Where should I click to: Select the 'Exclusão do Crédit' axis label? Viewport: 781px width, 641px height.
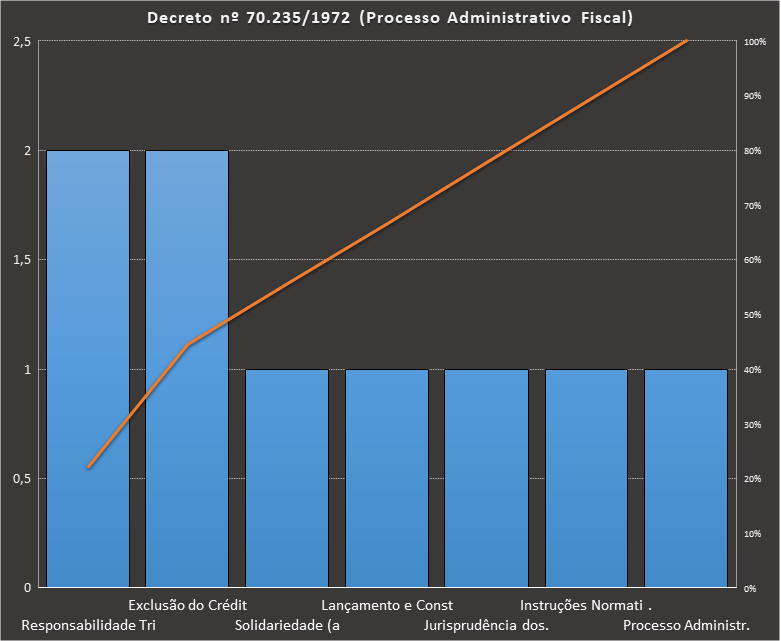click(x=187, y=605)
